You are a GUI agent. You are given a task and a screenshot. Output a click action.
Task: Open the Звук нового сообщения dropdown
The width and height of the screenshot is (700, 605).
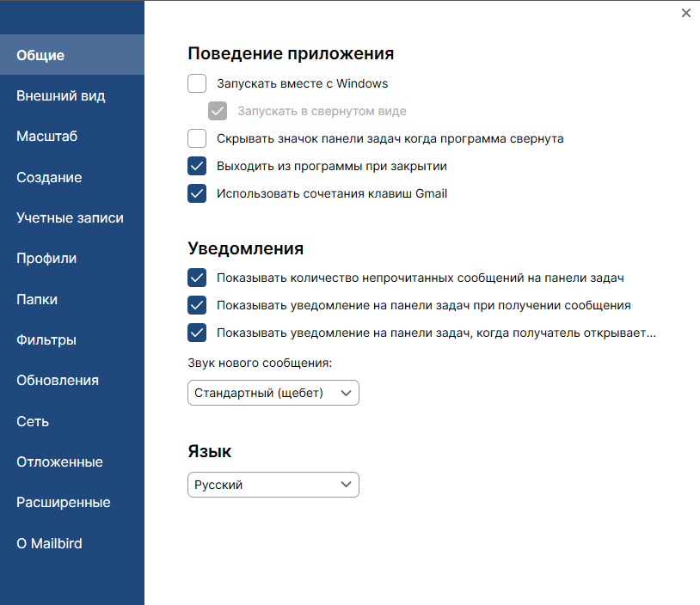[273, 393]
